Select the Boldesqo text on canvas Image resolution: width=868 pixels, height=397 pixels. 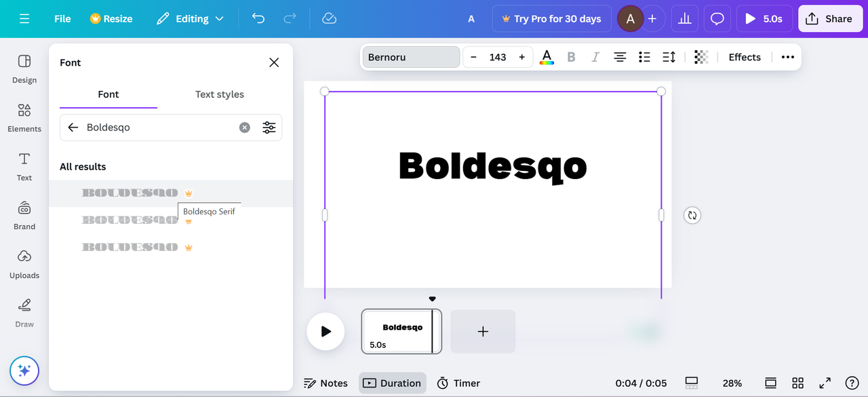493,168
